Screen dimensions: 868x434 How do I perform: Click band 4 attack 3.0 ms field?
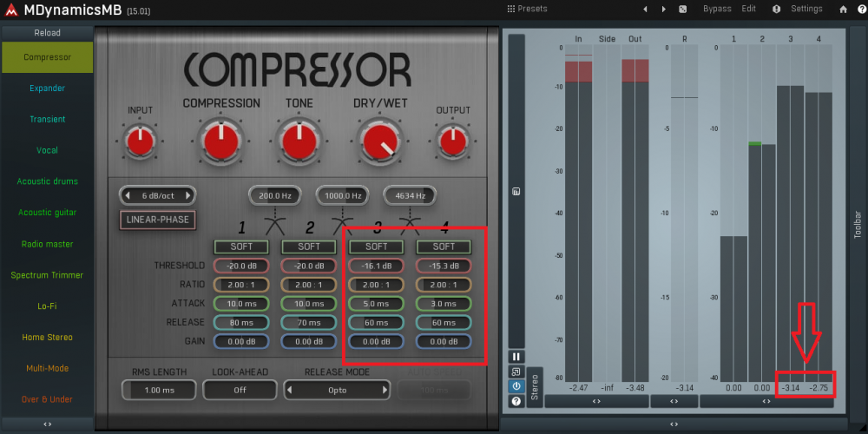[444, 303]
